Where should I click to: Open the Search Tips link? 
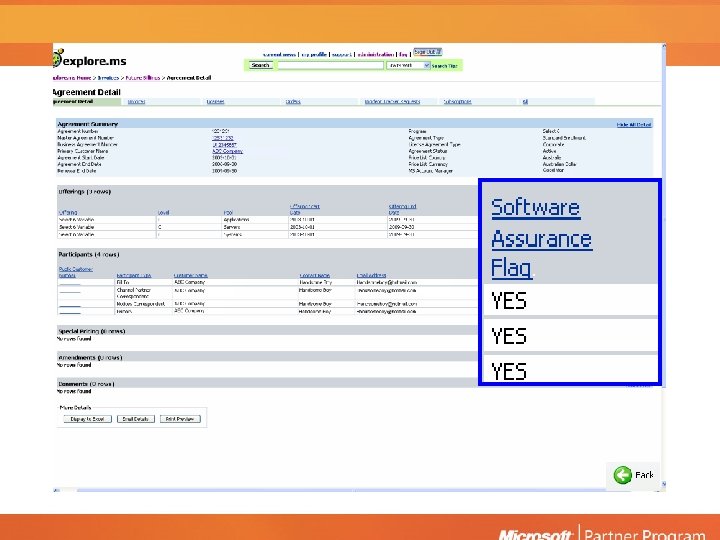click(444, 66)
